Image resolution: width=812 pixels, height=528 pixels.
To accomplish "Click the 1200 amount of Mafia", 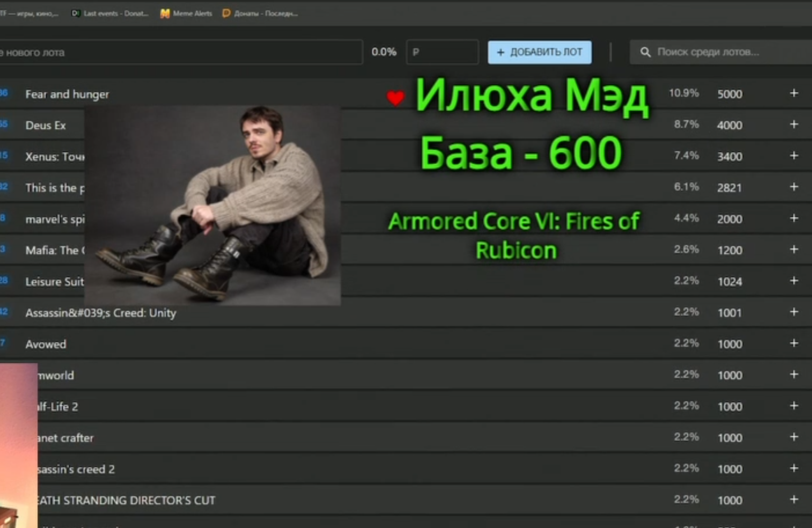I will 729,250.
